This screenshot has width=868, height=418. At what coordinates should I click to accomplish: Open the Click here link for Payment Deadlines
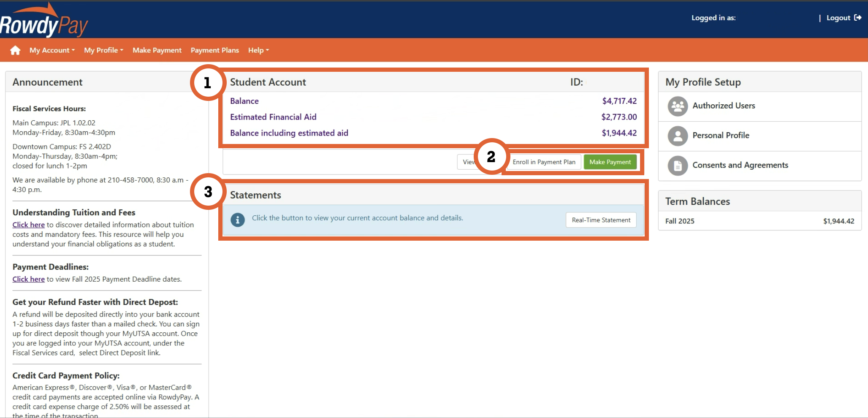pyautogui.click(x=28, y=280)
